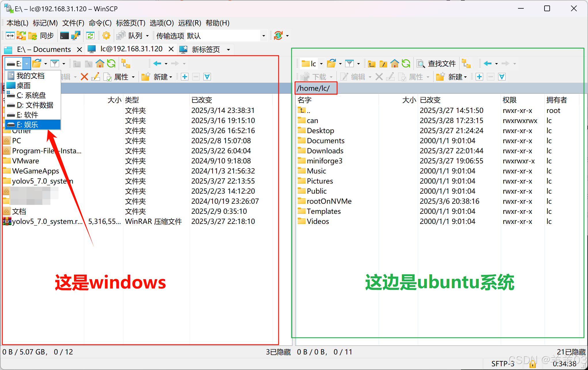
Task: Open session in PuTTY icon
Action: coord(75,36)
